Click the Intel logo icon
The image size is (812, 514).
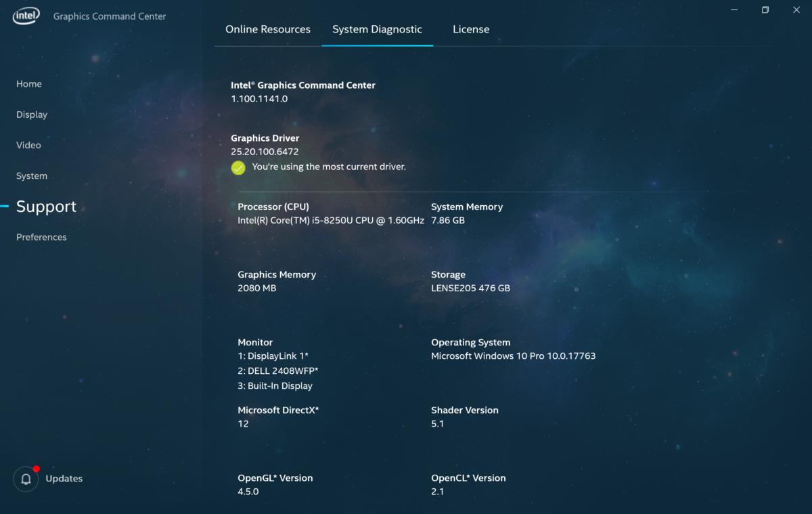(x=26, y=16)
